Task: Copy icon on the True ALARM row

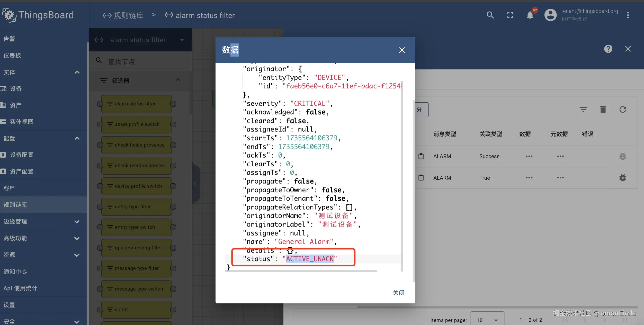Action: point(421,178)
